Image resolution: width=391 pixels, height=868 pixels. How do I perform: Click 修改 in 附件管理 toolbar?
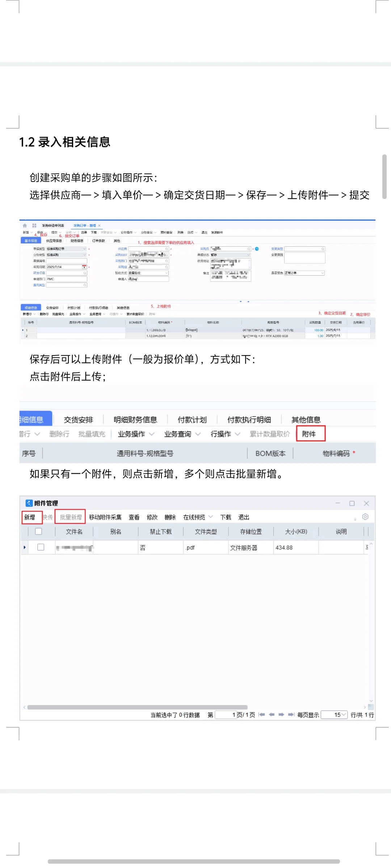pyautogui.click(x=152, y=517)
